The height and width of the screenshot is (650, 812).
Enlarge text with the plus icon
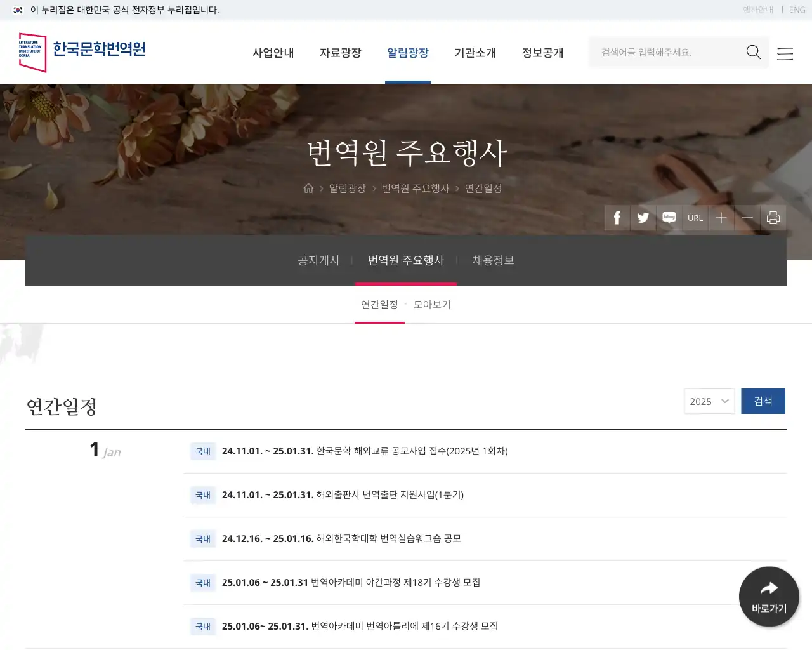(x=721, y=218)
